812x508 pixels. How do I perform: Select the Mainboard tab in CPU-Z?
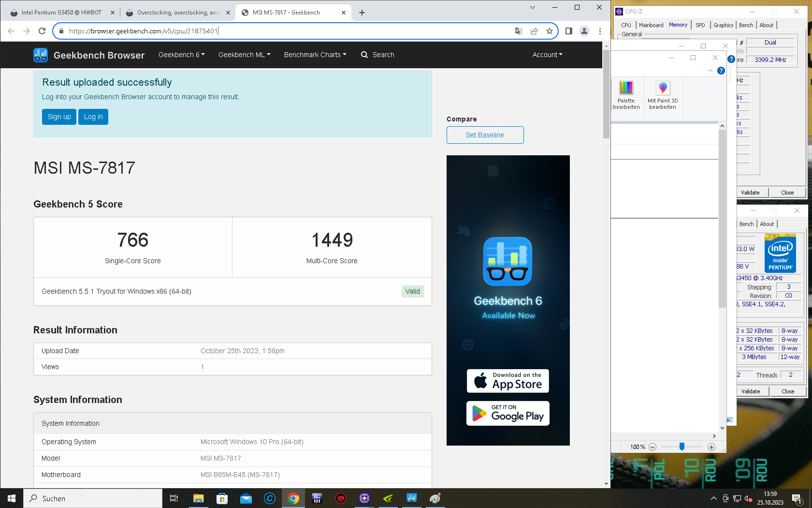(x=651, y=25)
